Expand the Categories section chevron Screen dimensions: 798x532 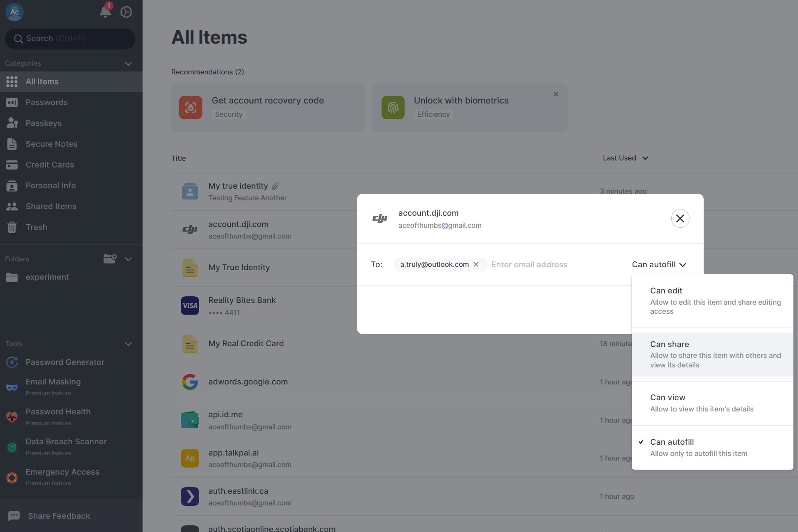tap(128, 64)
